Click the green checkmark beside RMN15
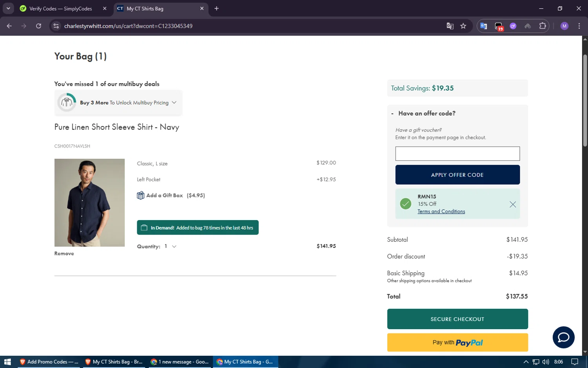Screen dimensions: 588x368 [405, 204]
